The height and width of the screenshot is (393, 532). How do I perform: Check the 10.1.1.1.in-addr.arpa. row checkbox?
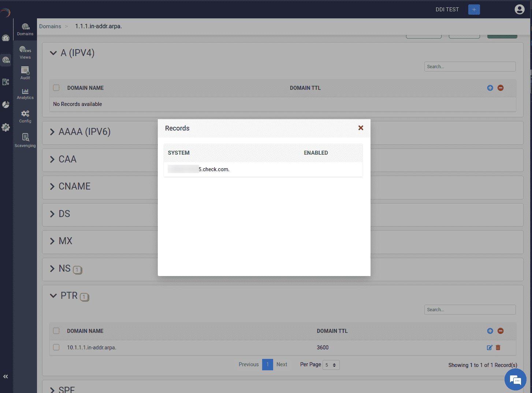56,347
